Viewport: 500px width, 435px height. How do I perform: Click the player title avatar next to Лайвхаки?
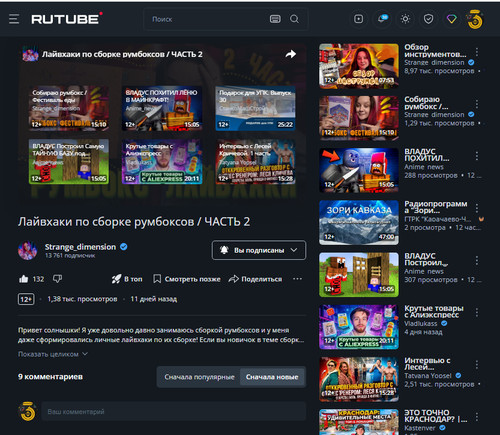[x=30, y=54]
